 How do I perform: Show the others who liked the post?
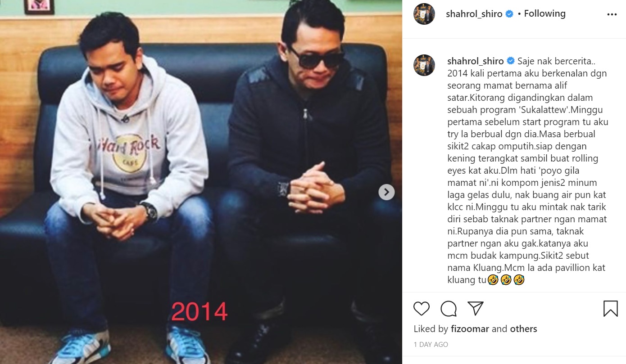[523, 329]
